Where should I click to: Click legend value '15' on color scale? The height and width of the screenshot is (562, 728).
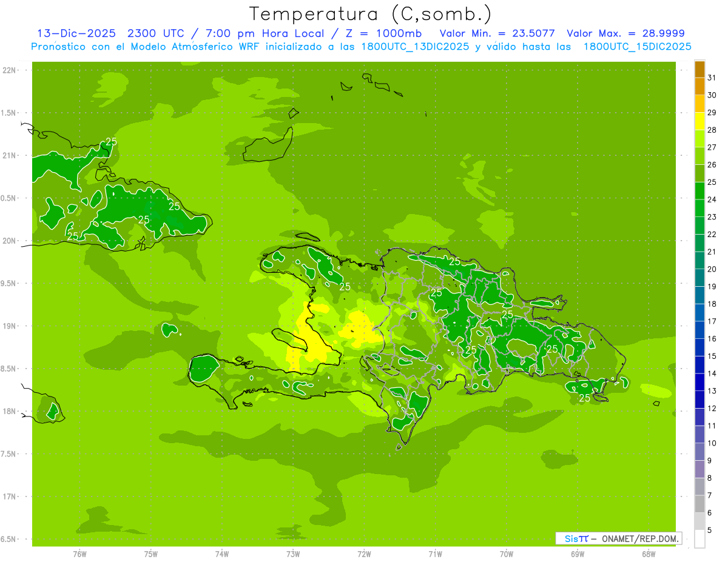click(x=712, y=356)
